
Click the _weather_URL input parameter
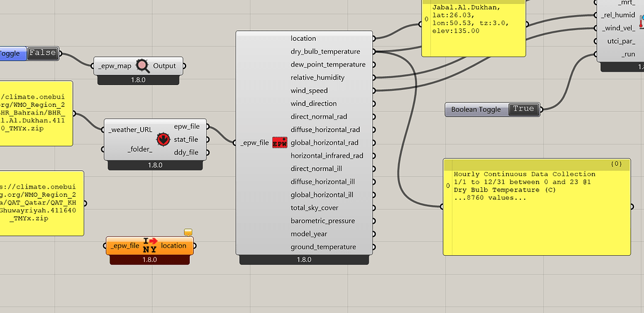pos(130,129)
